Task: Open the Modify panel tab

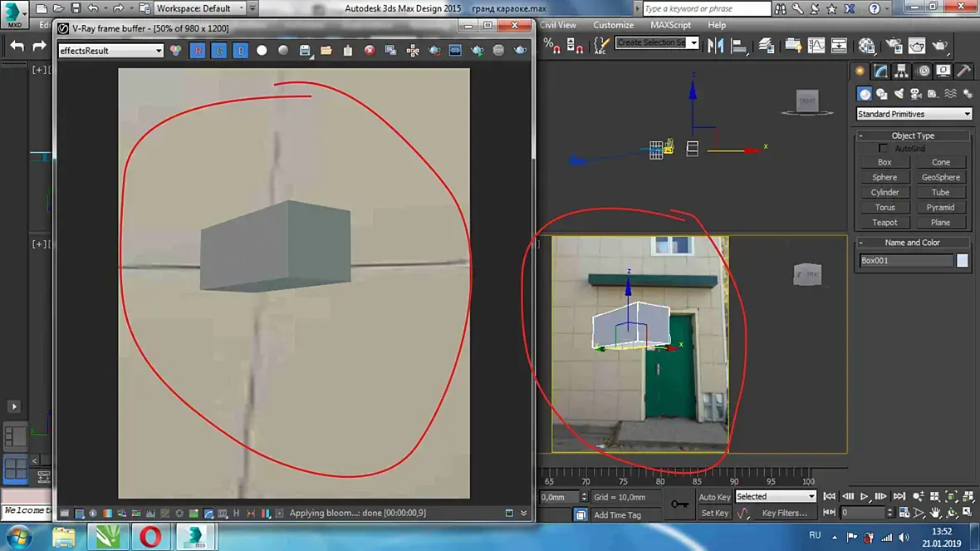Action: (880, 71)
